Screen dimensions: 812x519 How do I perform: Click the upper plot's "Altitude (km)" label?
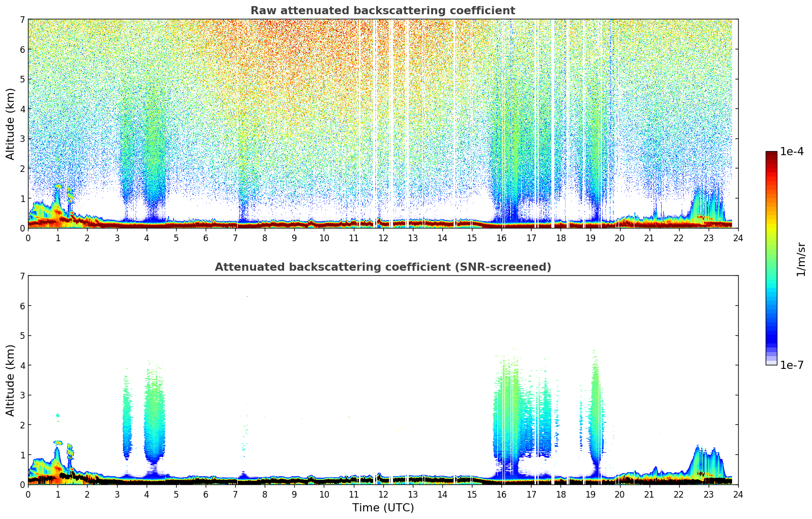click(x=11, y=124)
